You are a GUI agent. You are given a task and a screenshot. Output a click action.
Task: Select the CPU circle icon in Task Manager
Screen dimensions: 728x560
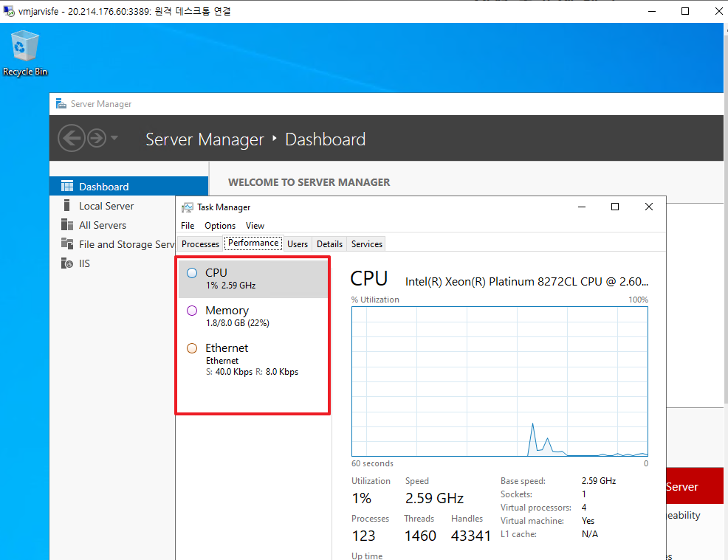(x=192, y=273)
